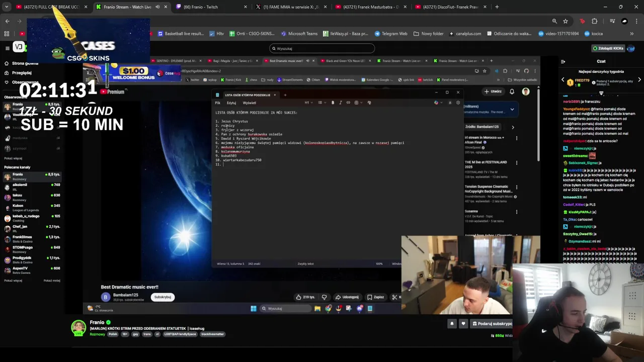Open AspenTV Retro Games channel

pyautogui.click(x=32, y=270)
